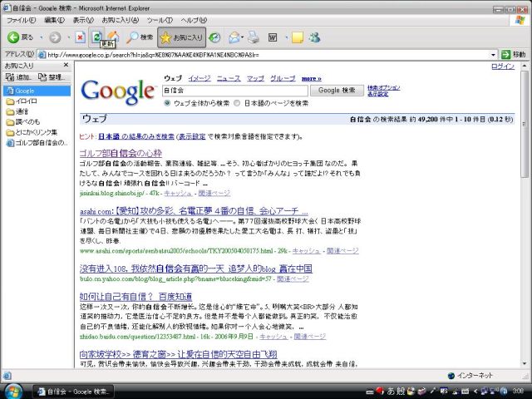This screenshot has width=532, height=399.
Task: Close the Favorites sidebar panel
Action: [x=66, y=65]
